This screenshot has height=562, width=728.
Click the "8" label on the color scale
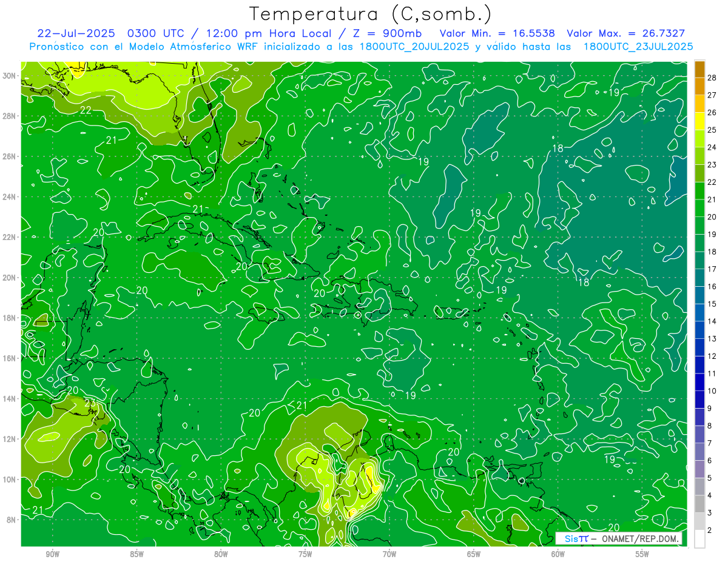pos(710,426)
